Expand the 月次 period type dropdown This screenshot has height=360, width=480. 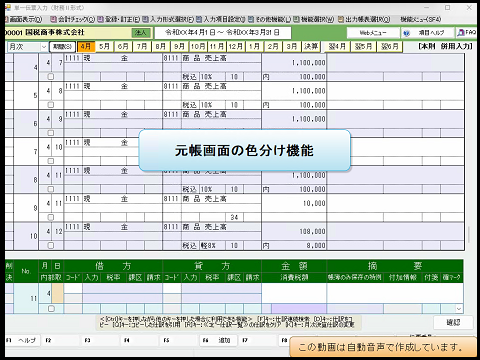(44, 47)
